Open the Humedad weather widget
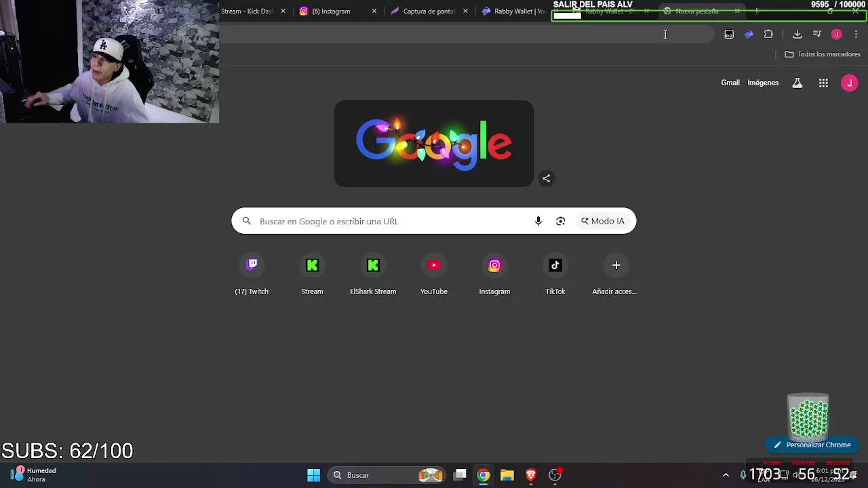The image size is (868, 488). [34, 475]
